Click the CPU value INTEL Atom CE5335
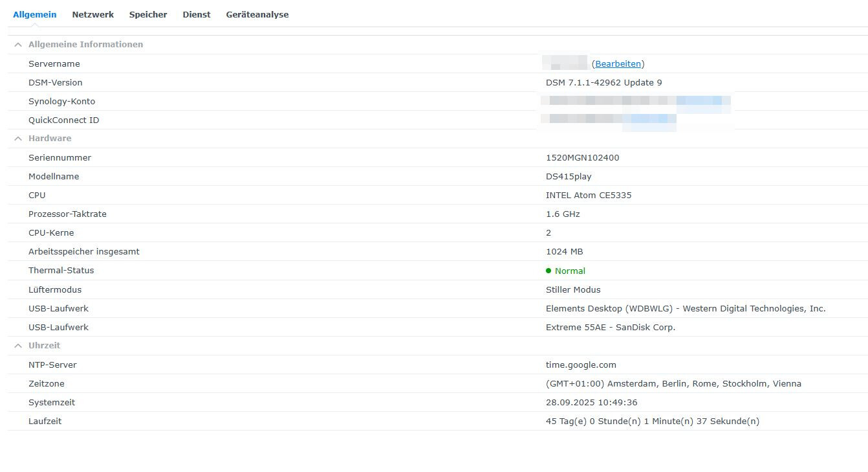The width and height of the screenshot is (868, 472). [589, 195]
